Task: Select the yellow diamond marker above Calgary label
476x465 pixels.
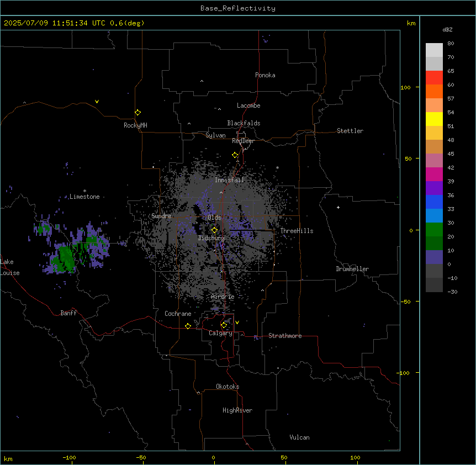Action: [224, 325]
